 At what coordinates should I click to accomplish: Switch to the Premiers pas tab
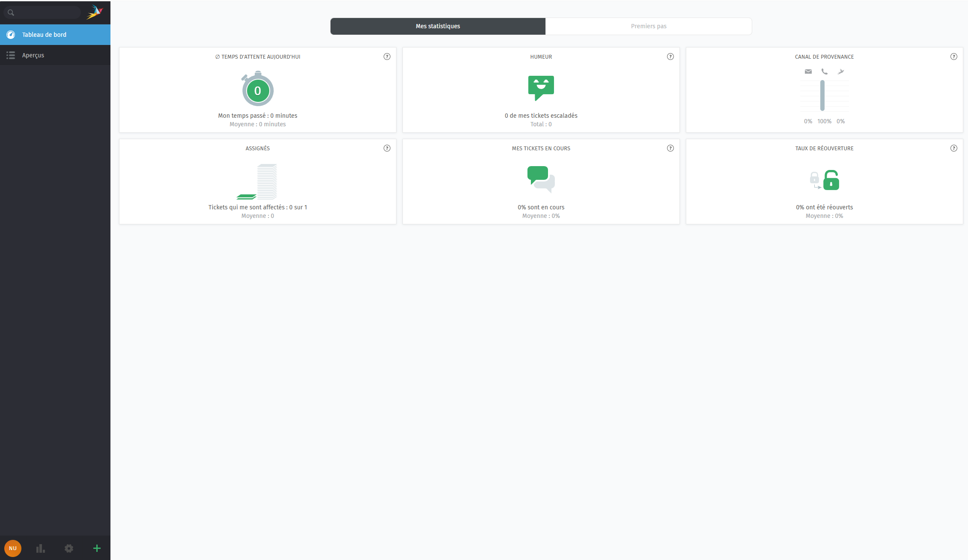(648, 26)
